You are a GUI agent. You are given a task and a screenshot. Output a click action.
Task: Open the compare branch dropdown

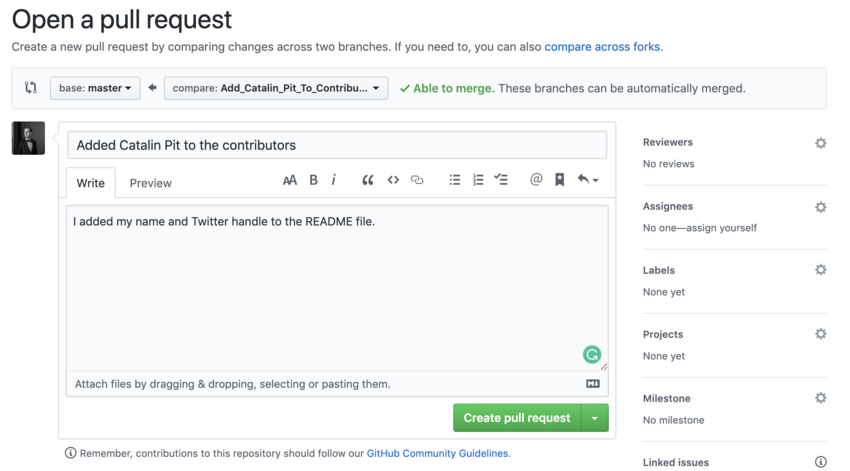pos(276,88)
